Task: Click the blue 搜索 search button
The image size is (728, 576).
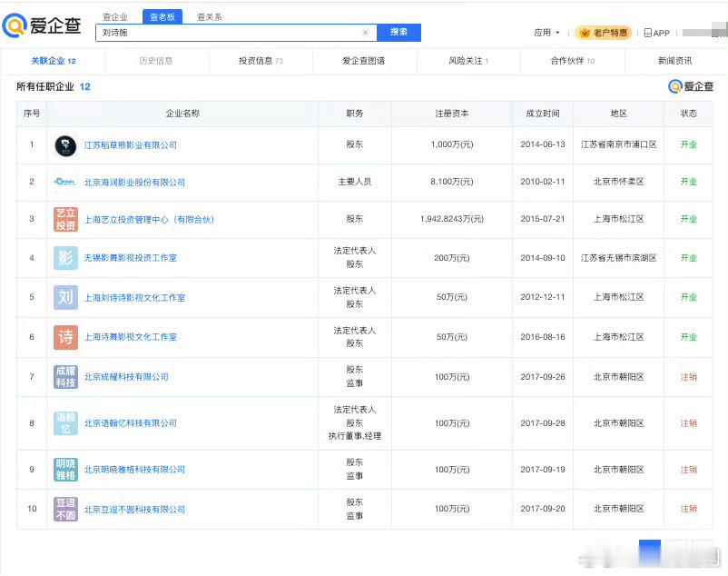Action: click(x=398, y=32)
